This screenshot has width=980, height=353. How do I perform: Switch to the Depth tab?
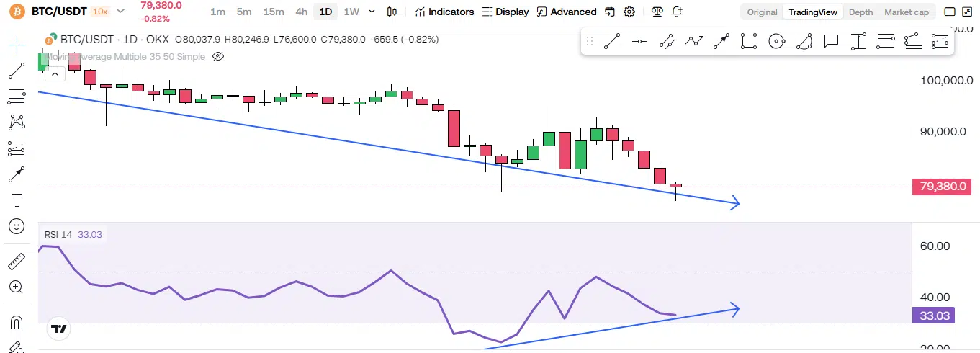point(860,12)
